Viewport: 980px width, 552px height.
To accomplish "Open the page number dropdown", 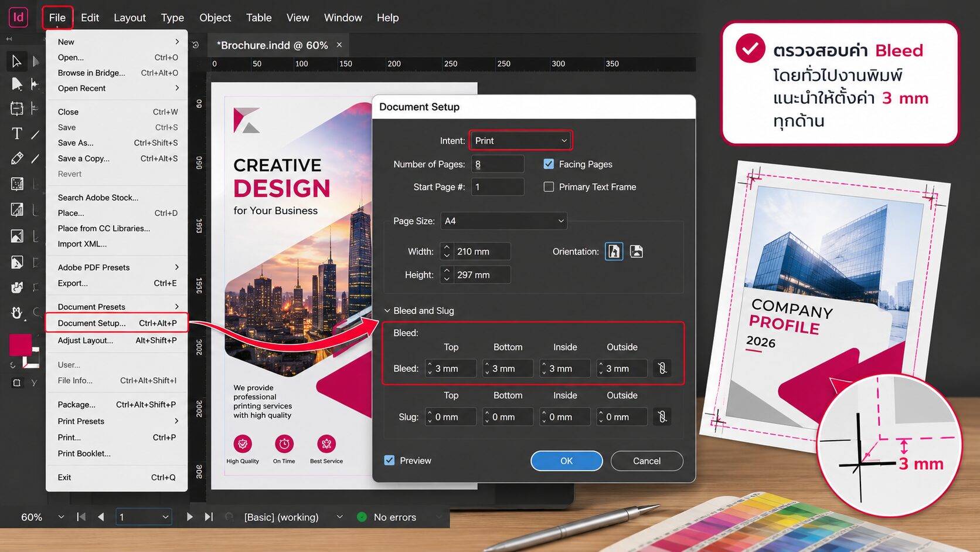I will [165, 517].
